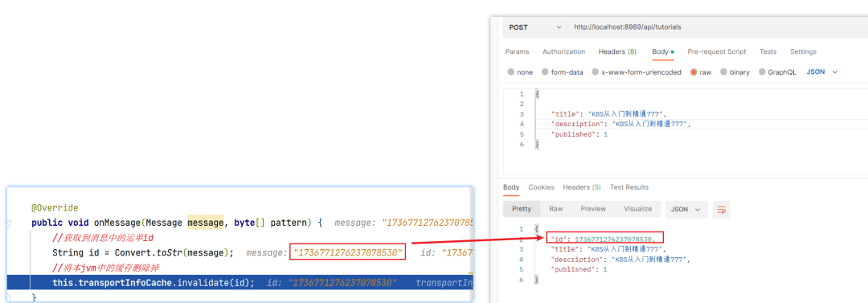Select the form-data radio option
Image resolution: width=868 pixels, height=303 pixels.
click(545, 72)
